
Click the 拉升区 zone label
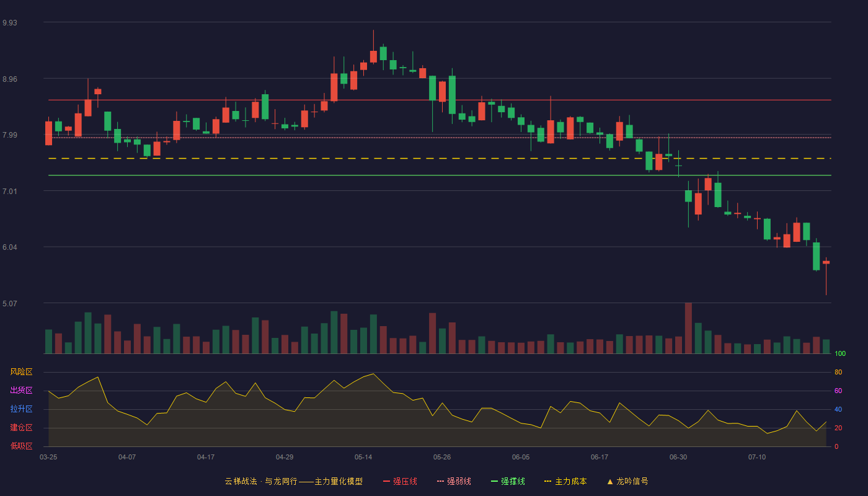[x=21, y=409]
